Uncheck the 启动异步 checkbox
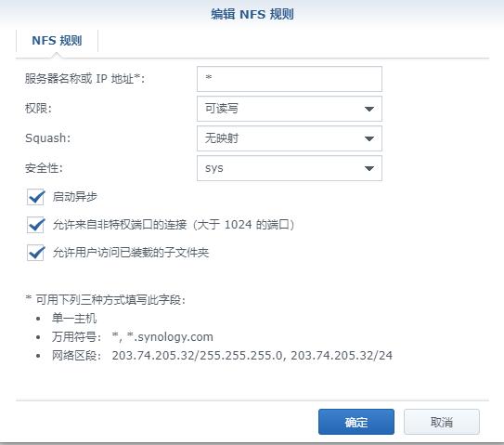This screenshot has height=445, width=504. (x=35, y=197)
